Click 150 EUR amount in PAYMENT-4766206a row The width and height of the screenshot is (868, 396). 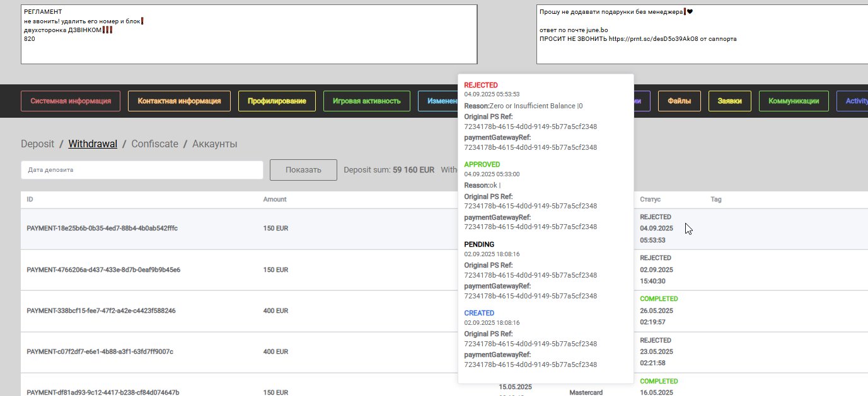[x=275, y=269]
